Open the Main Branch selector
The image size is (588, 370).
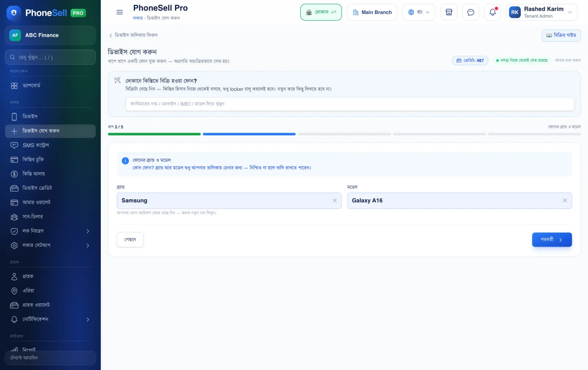click(x=372, y=12)
